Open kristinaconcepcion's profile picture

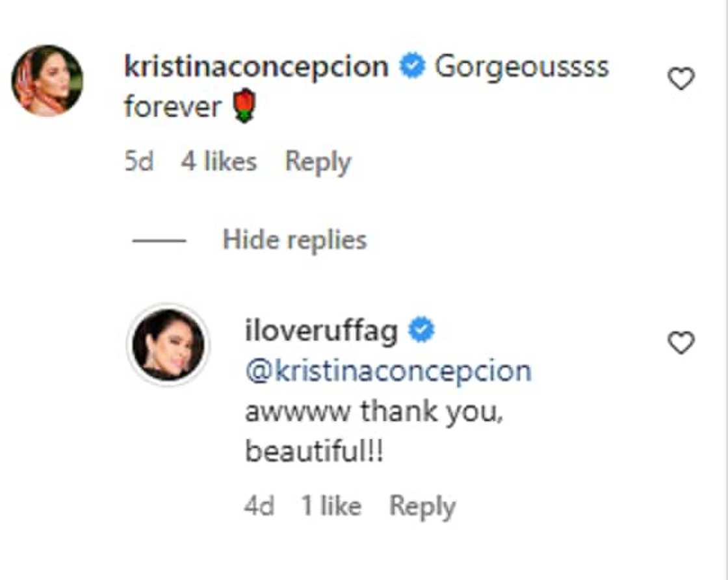coord(47,81)
